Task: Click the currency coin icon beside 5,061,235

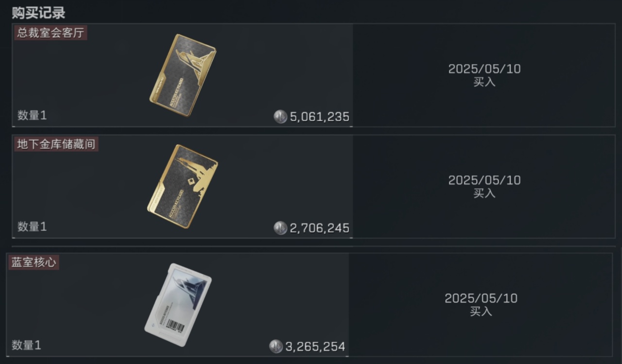Action: (280, 116)
